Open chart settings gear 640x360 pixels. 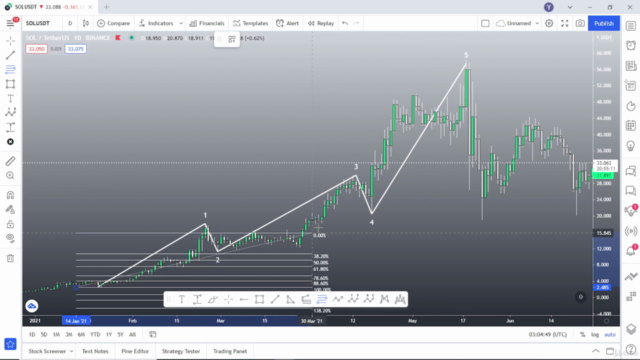click(x=549, y=23)
